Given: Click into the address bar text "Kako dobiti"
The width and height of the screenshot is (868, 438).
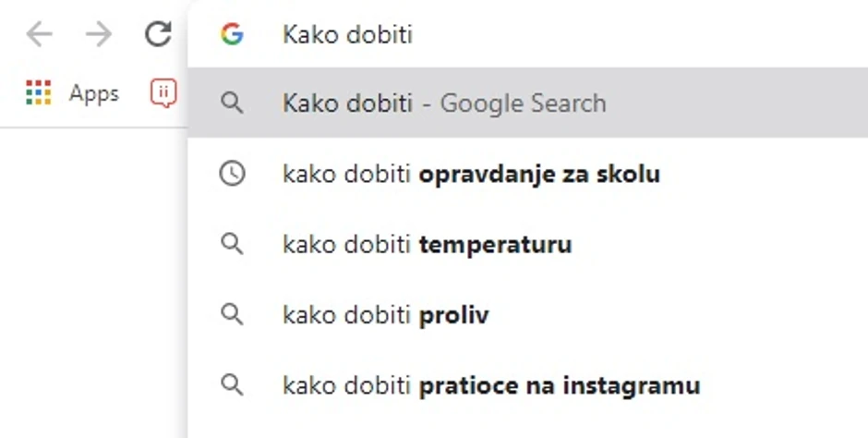Looking at the screenshot, I should pyautogui.click(x=347, y=35).
